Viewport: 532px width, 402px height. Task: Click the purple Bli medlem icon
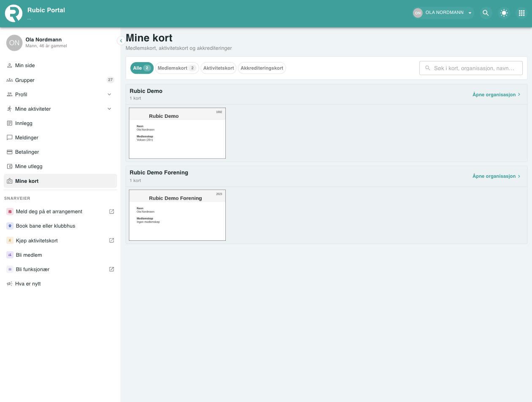tap(10, 255)
